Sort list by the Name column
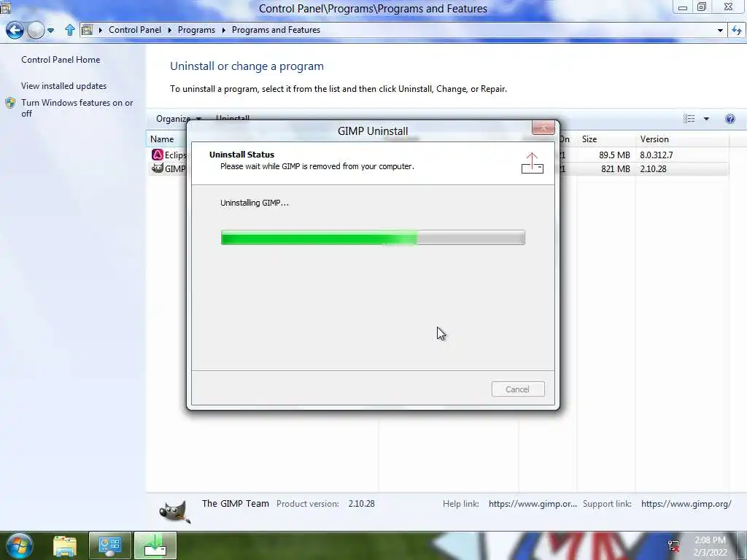 click(162, 139)
